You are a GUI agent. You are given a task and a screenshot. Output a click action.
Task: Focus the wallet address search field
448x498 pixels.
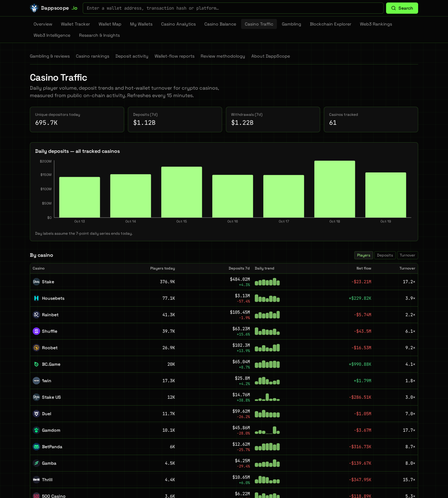(x=233, y=8)
